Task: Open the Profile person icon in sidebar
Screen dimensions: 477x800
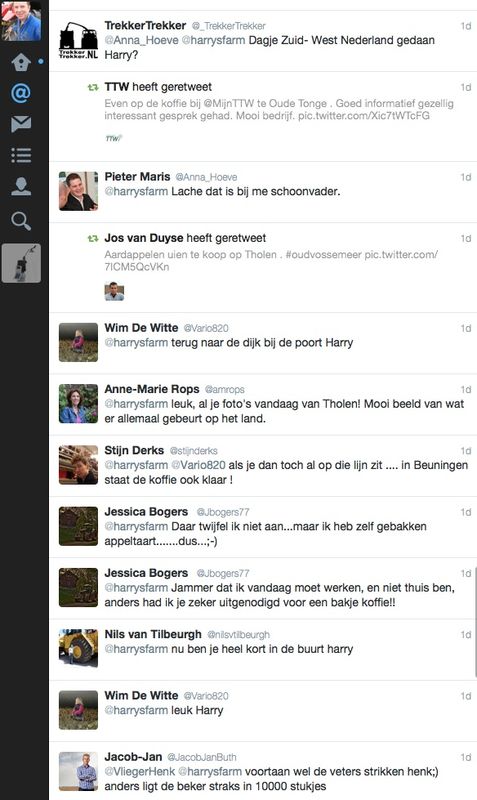Action: click(21, 186)
